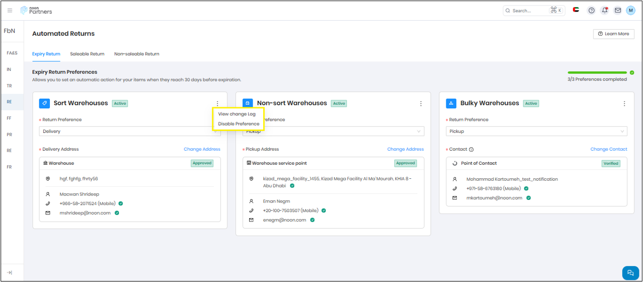This screenshot has width=644, height=282.
Task: Open the hamburger menu icon
Action: pyautogui.click(x=10, y=11)
